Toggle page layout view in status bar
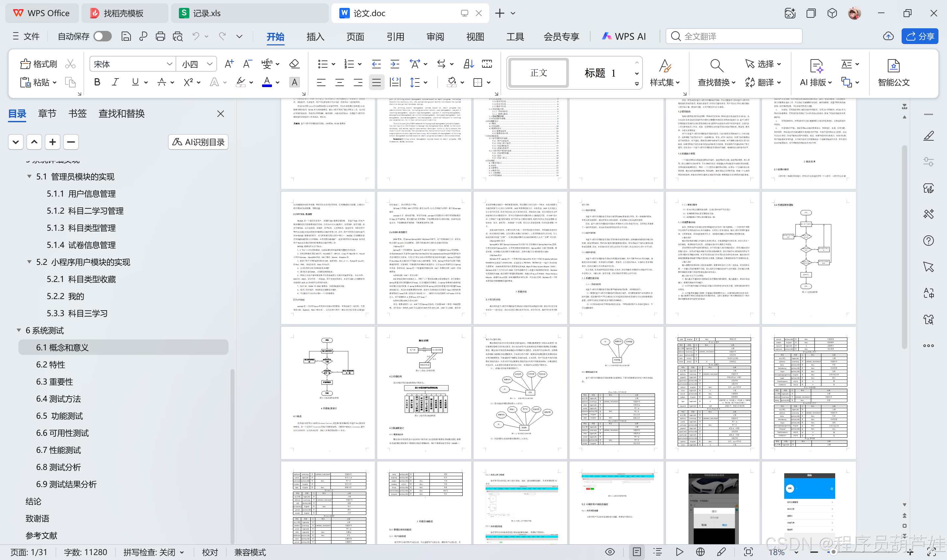The width and height of the screenshot is (947, 560). (636, 552)
